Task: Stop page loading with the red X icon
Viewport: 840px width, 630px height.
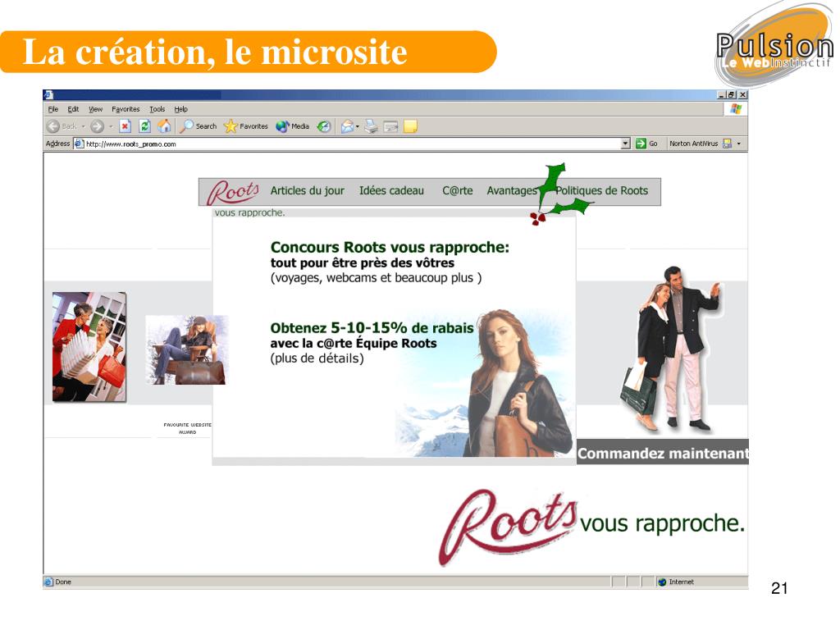Action: (125, 126)
